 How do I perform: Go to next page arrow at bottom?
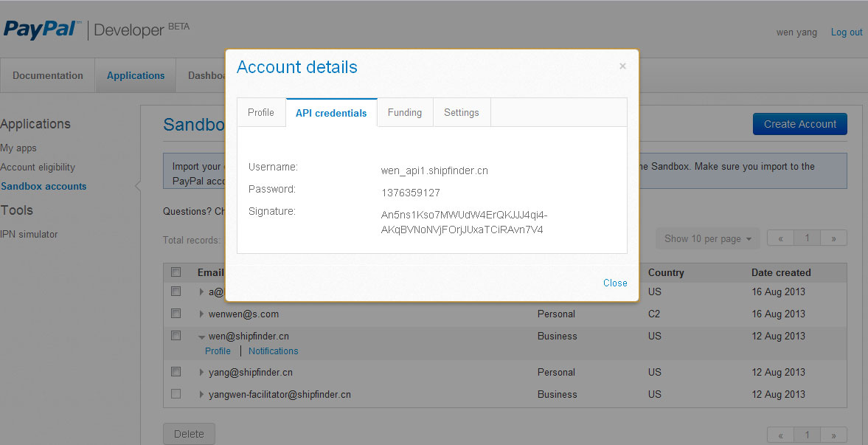pos(833,435)
